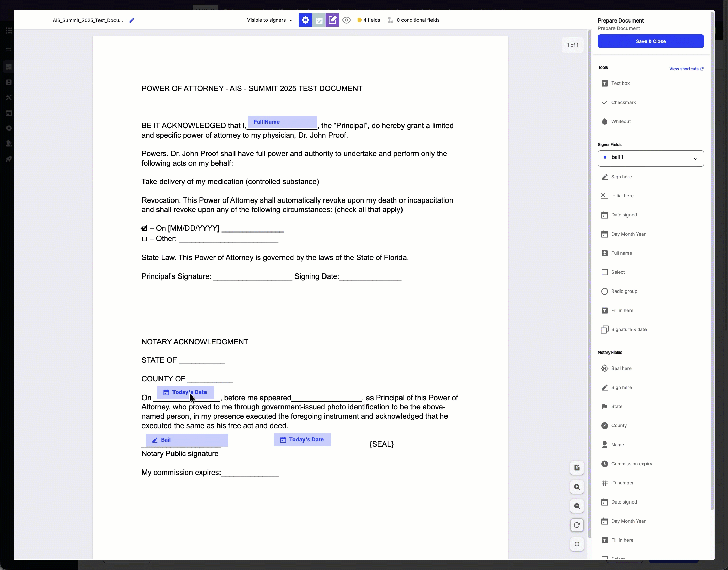
Task: Select the Full Name field on document
Action: pyautogui.click(x=282, y=122)
